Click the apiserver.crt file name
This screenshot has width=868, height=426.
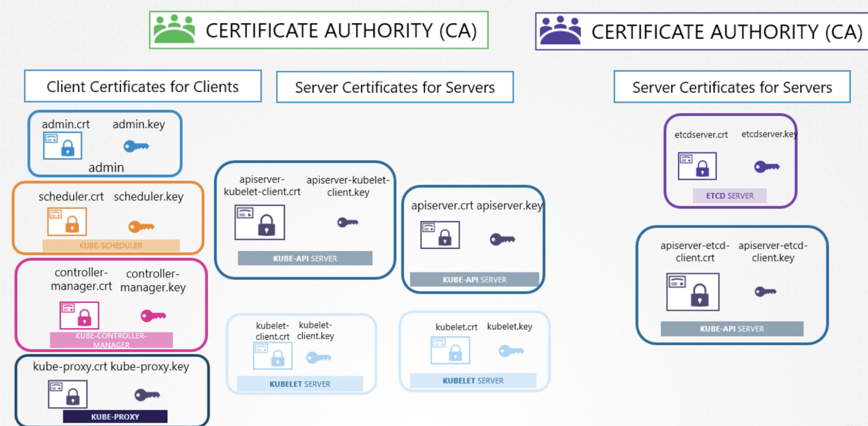point(442,205)
